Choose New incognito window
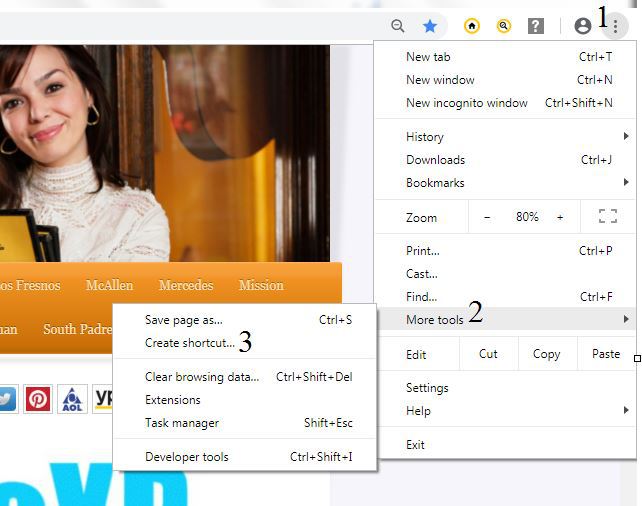 pyautogui.click(x=466, y=103)
